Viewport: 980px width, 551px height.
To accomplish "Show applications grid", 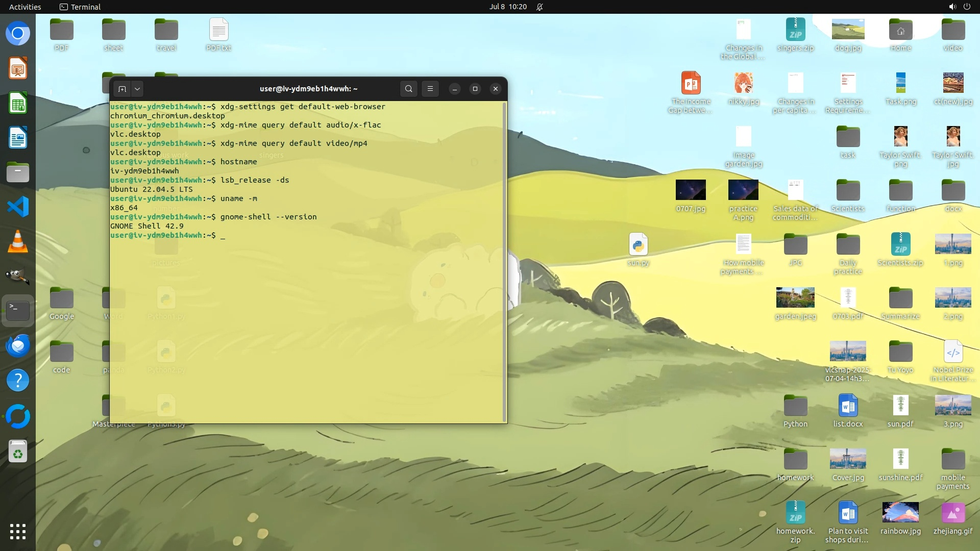I will [x=18, y=531].
